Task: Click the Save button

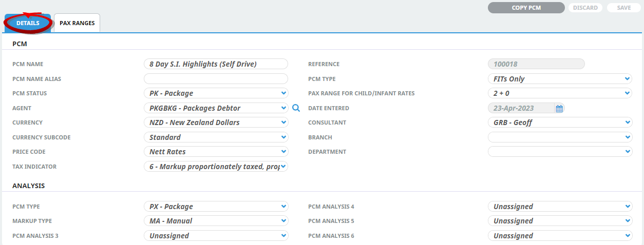Action: [x=623, y=8]
